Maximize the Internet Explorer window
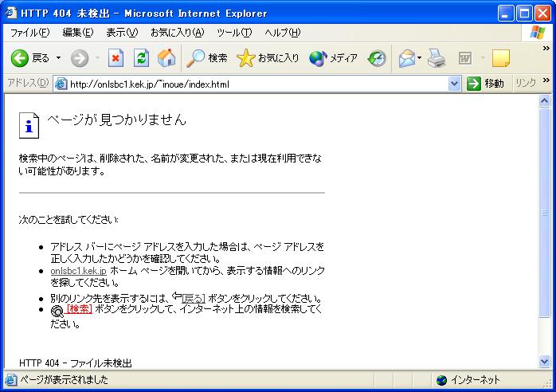 [x=524, y=14]
